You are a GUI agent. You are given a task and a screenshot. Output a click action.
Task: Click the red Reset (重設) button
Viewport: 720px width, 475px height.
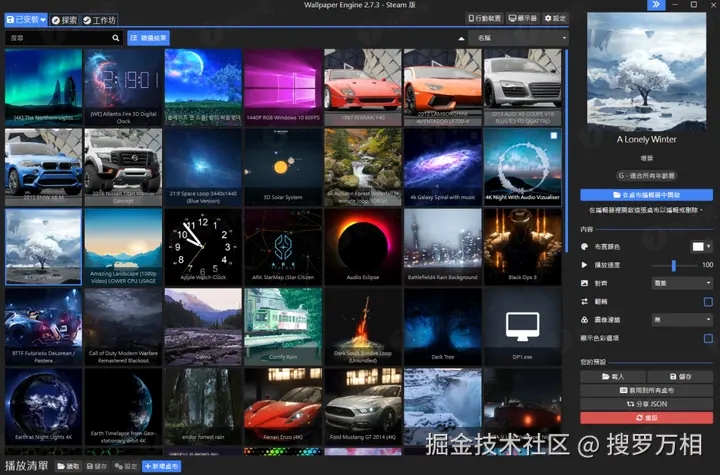point(647,418)
